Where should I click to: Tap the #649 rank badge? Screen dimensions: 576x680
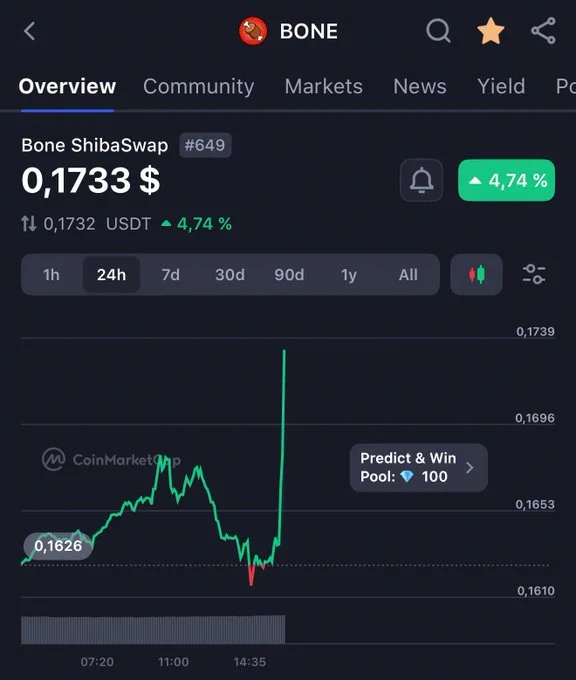pyautogui.click(x=205, y=145)
